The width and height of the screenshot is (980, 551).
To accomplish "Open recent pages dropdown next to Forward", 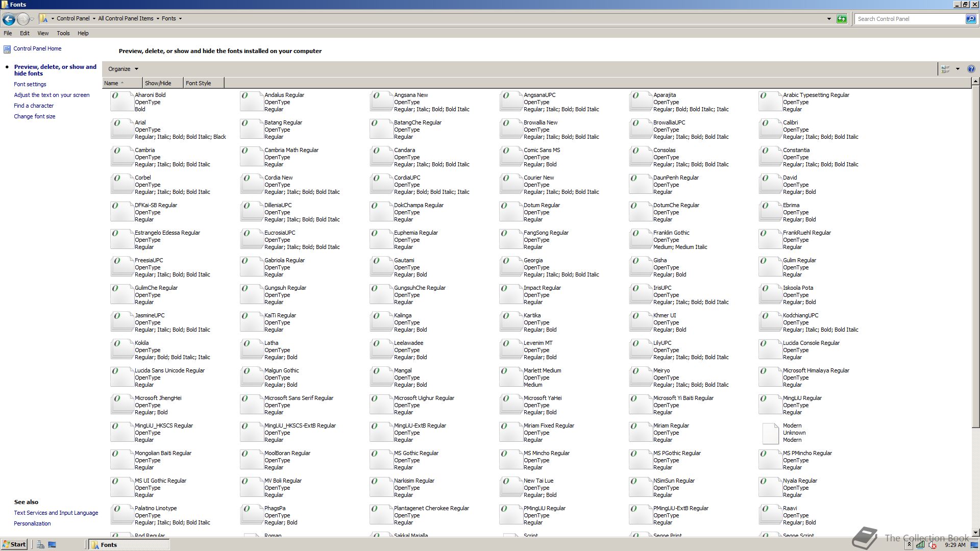I will (32, 19).
